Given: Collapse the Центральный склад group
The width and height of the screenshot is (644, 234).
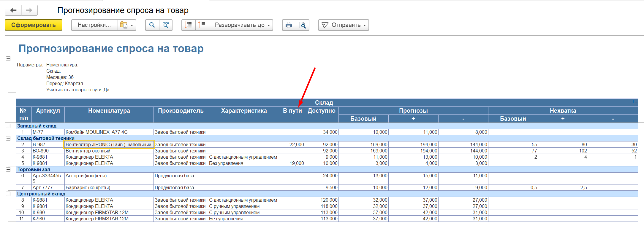Looking at the screenshot, I should (x=8, y=194).
